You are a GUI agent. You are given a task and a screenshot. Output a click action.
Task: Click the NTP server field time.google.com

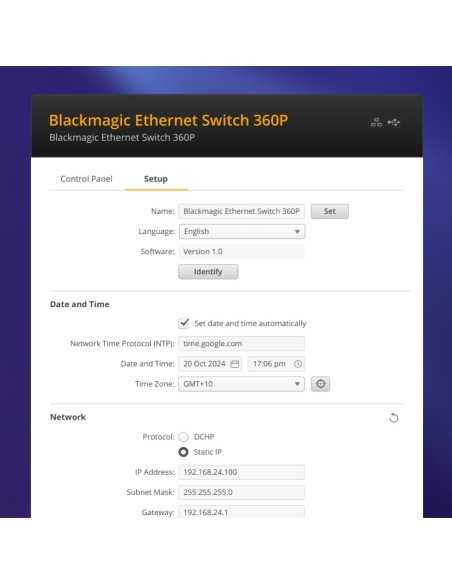pyautogui.click(x=242, y=343)
